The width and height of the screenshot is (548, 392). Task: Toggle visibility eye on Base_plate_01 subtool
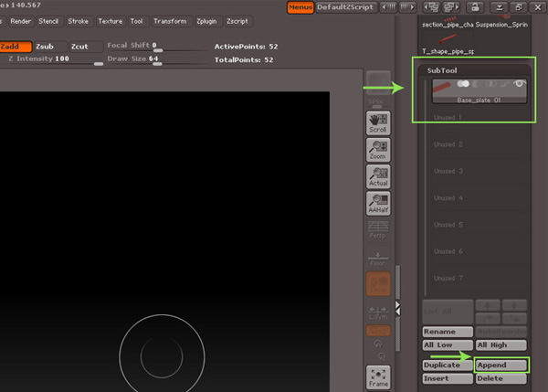coord(521,84)
